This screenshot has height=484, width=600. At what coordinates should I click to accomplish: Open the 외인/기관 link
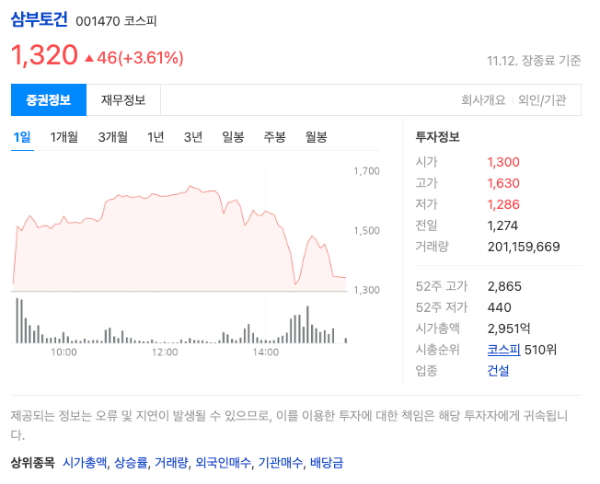[x=542, y=100]
